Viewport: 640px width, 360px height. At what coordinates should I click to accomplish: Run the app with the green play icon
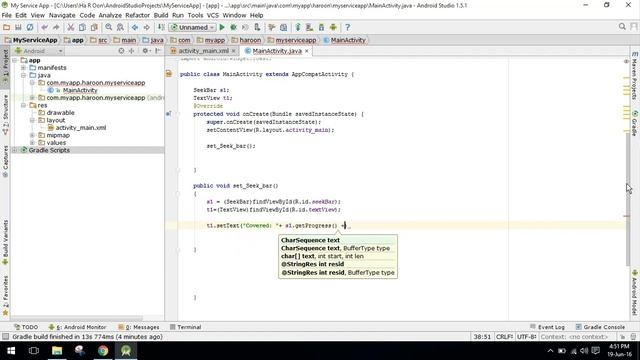point(222,27)
